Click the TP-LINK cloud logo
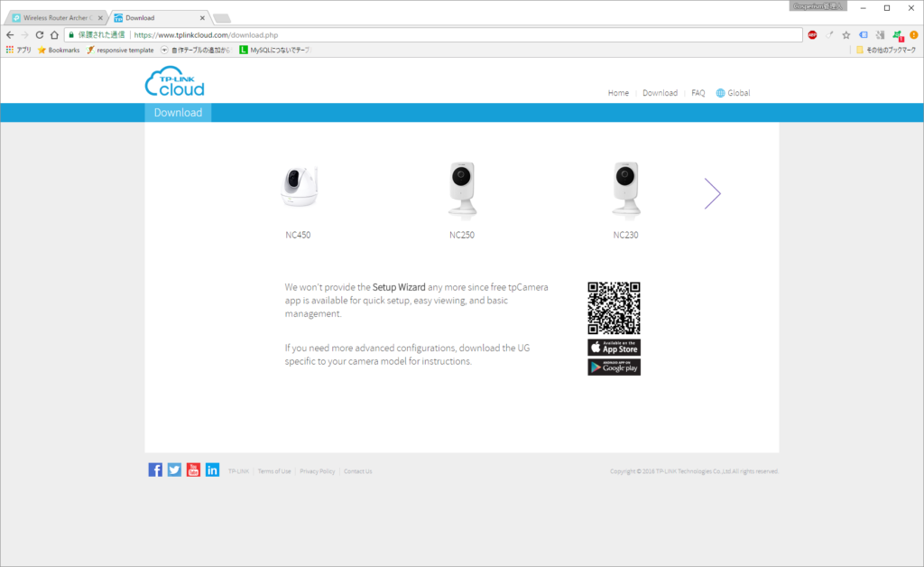This screenshot has width=924, height=567. tap(174, 81)
